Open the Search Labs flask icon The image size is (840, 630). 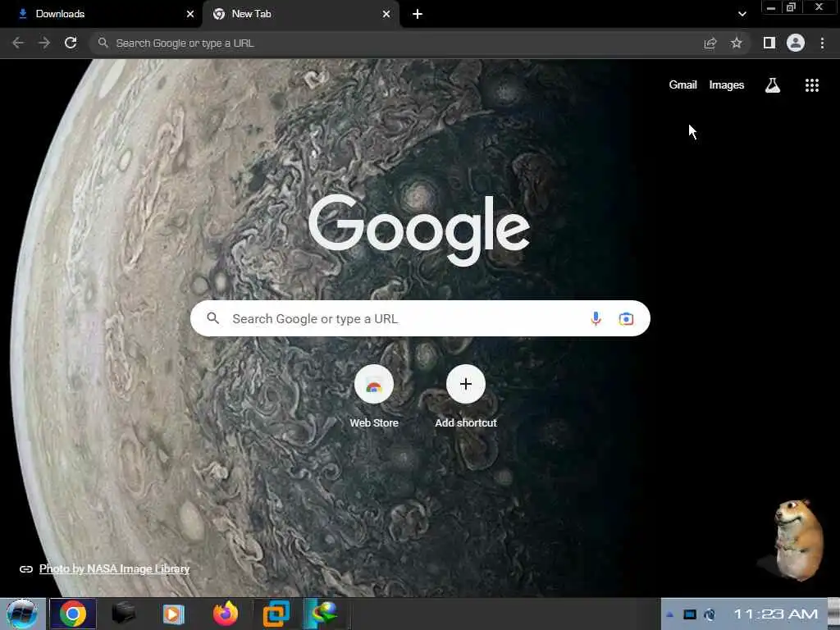tap(773, 85)
